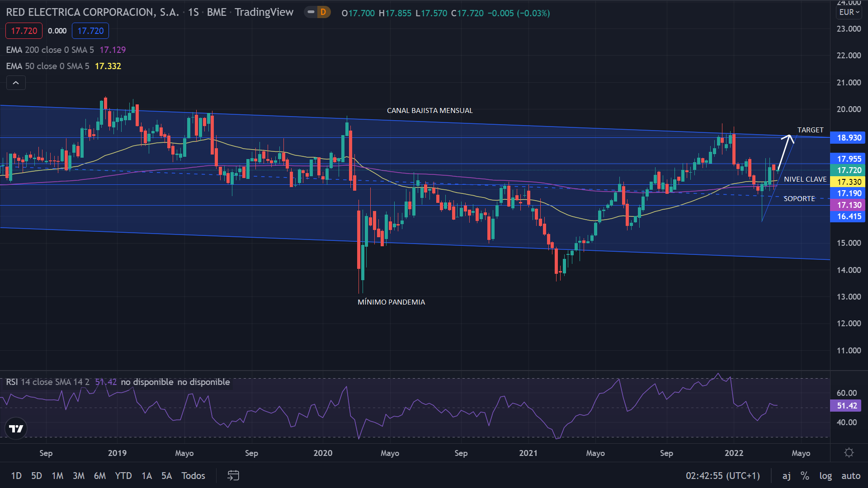The image size is (868, 488).
Task: Select the 1A time range
Action: click(146, 476)
